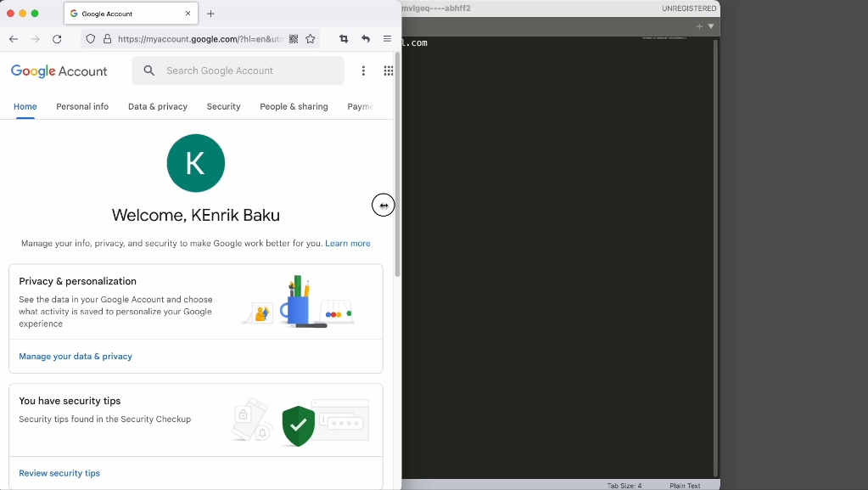Click the site security padlock icon
The height and width of the screenshot is (490, 868).
108,39
